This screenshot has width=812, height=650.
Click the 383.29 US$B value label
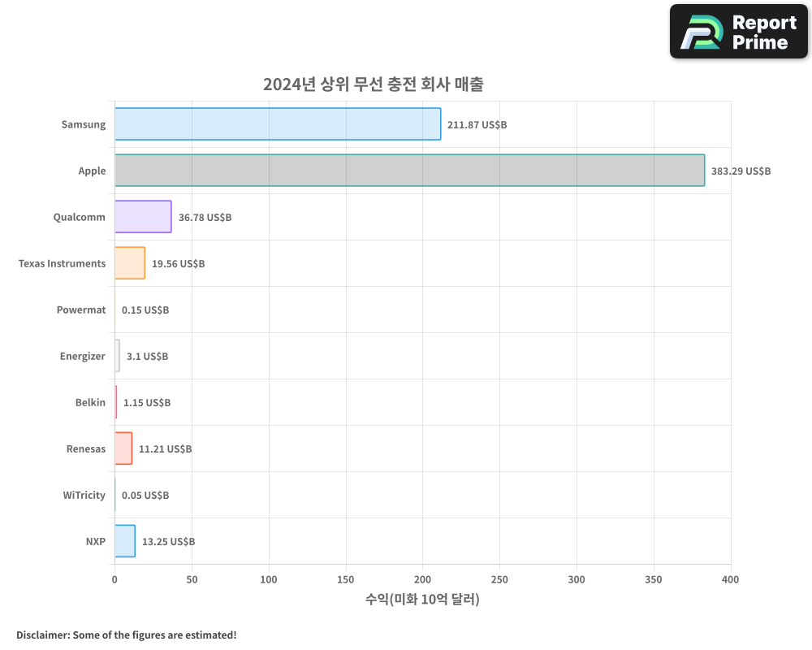click(741, 171)
